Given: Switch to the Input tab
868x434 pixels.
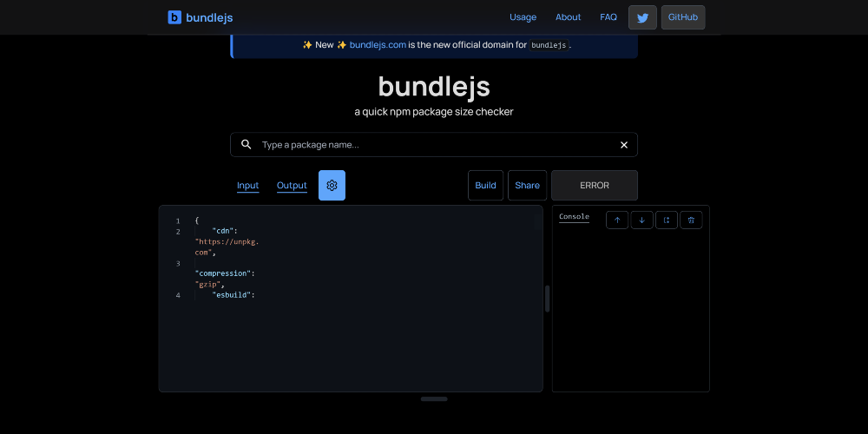Looking at the screenshot, I should click(247, 186).
